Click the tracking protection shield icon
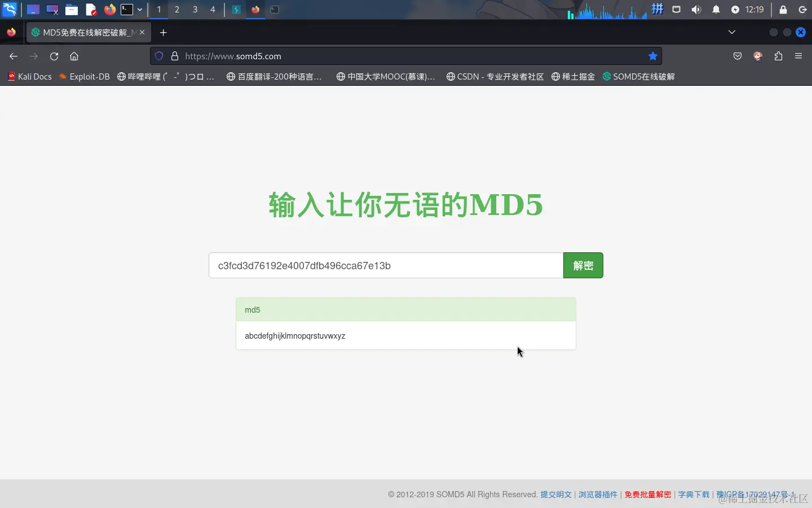The height and width of the screenshot is (508, 812). pyautogui.click(x=159, y=56)
